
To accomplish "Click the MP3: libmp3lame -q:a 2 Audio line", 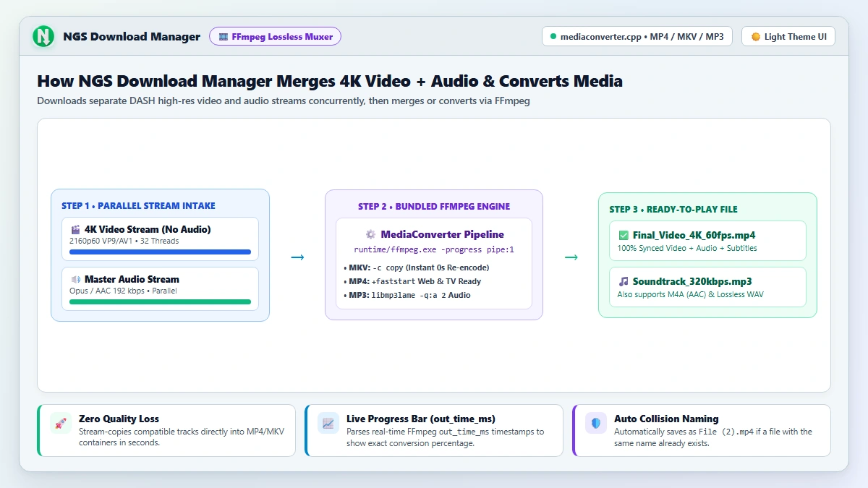I will pyautogui.click(x=407, y=295).
